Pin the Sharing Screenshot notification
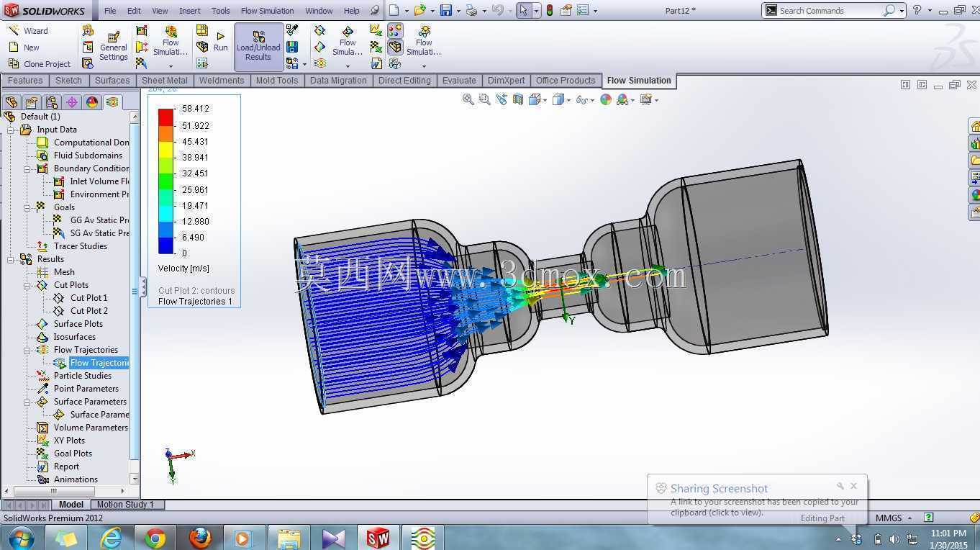This screenshot has height=550, width=980. click(840, 486)
